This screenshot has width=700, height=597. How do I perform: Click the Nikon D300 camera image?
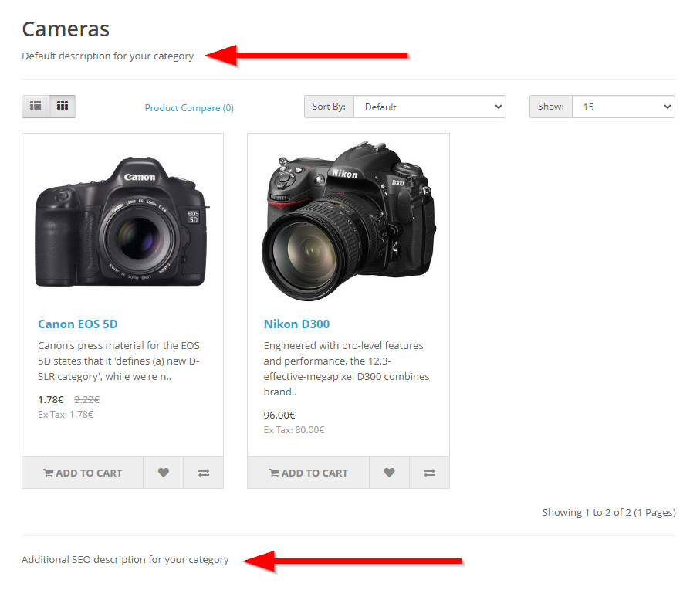point(348,220)
